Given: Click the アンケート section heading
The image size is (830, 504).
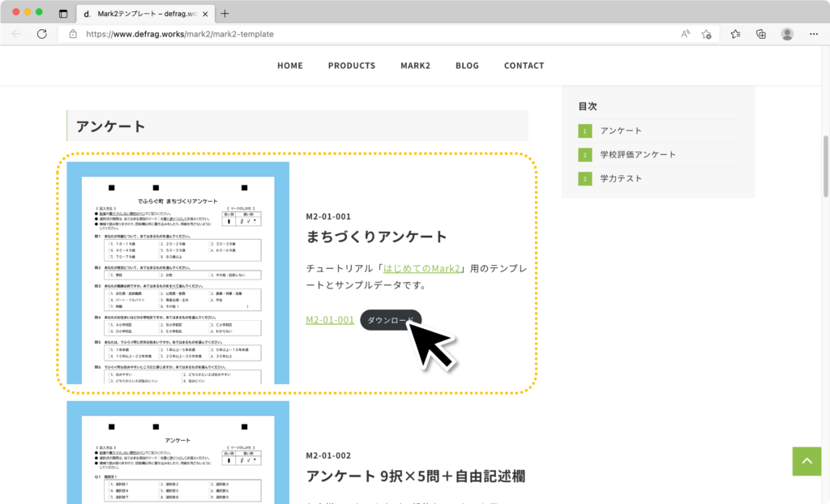Looking at the screenshot, I should [x=110, y=126].
